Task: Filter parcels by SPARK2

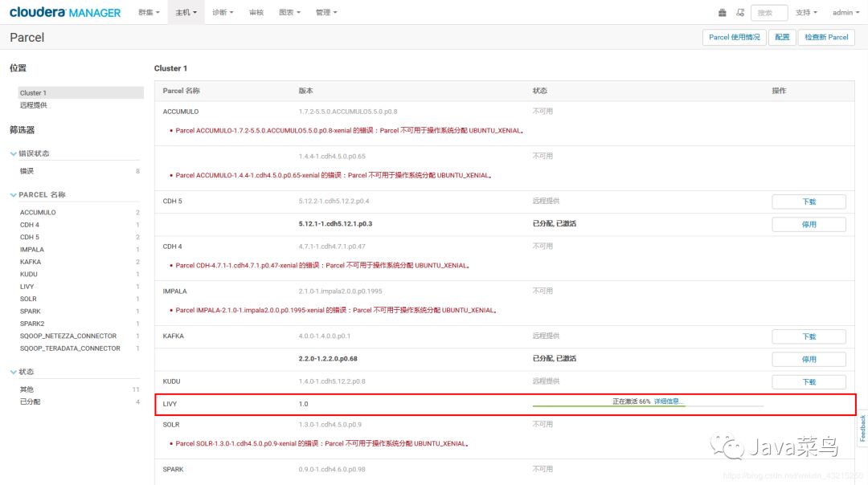Action: point(32,324)
